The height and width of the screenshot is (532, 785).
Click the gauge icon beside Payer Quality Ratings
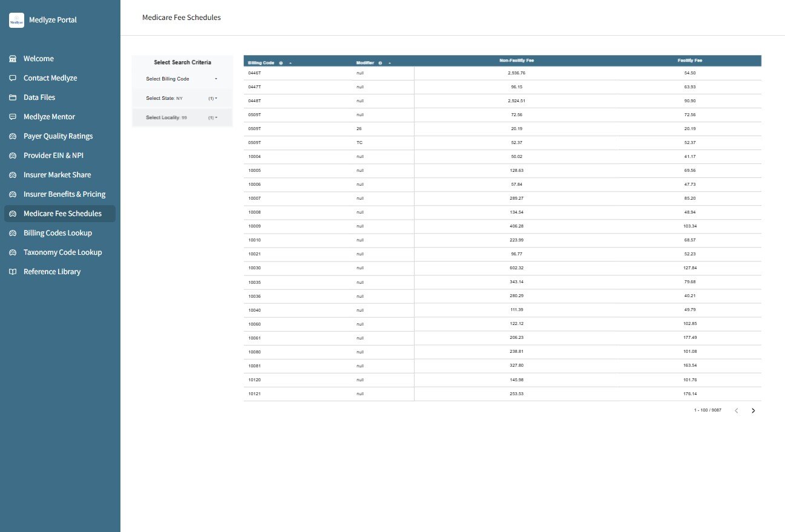coord(12,136)
